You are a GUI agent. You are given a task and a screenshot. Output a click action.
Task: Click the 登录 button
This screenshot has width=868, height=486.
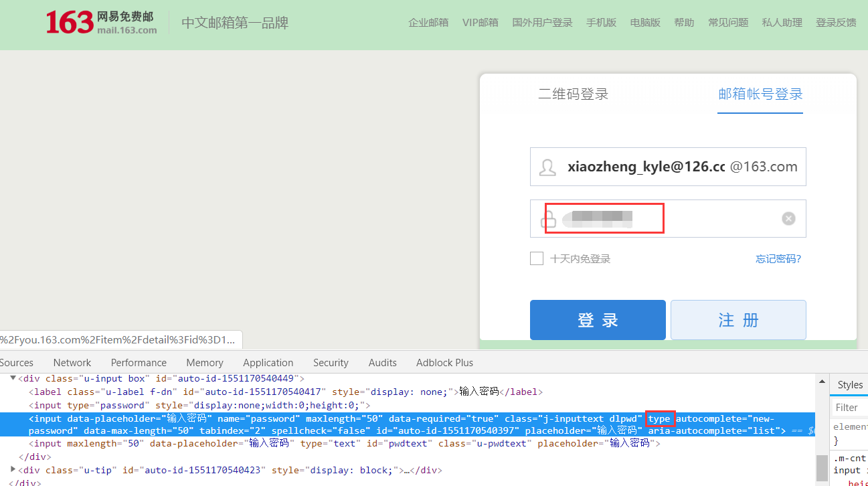point(598,320)
